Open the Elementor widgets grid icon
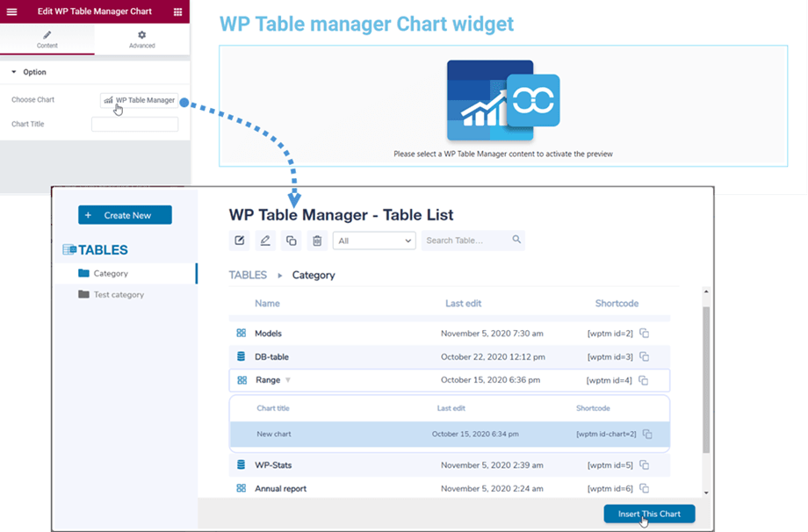Image resolution: width=808 pixels, height=532 pixels. 178,11
